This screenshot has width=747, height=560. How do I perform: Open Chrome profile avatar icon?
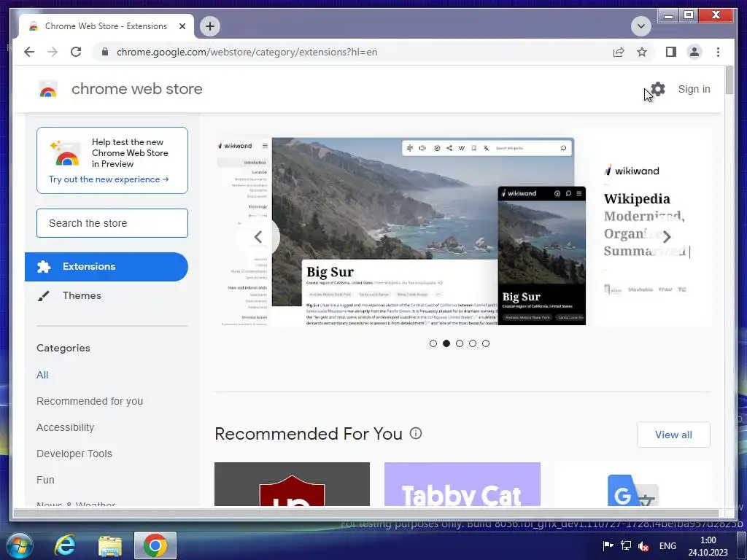694,52
